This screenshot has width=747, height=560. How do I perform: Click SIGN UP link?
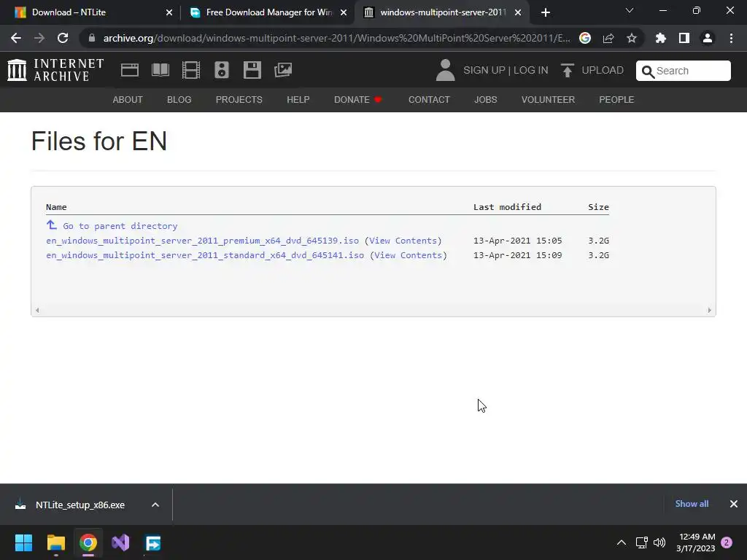coord(484,71)
